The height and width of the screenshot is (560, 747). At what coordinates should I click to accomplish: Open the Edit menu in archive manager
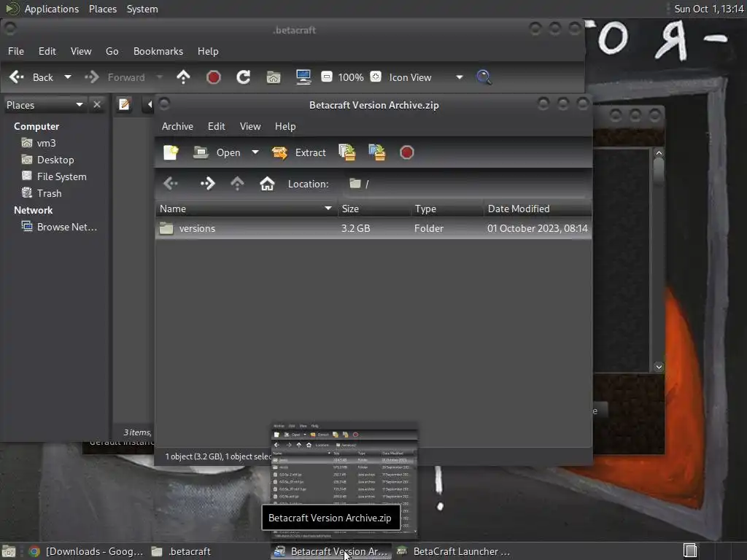[x=216, y=126]
